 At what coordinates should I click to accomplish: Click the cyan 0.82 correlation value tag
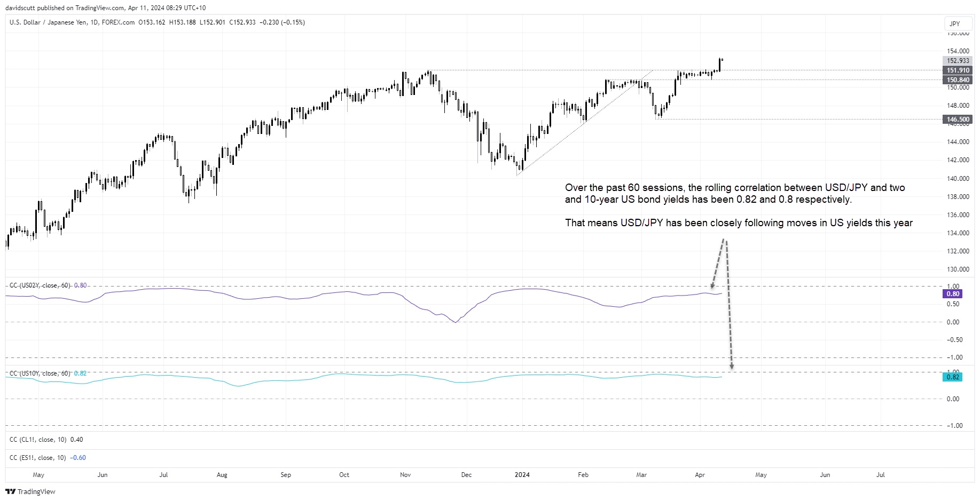[953, 377]
